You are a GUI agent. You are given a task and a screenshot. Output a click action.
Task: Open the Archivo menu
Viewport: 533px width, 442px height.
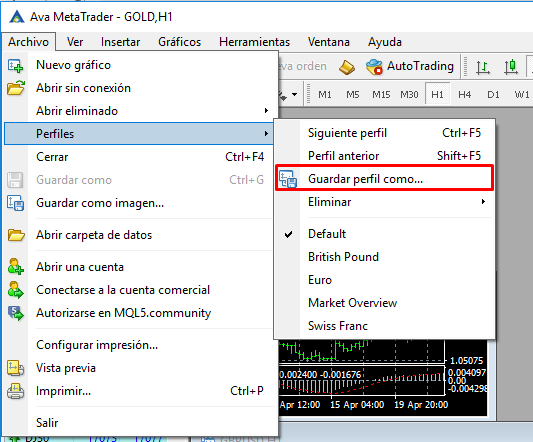29,42
